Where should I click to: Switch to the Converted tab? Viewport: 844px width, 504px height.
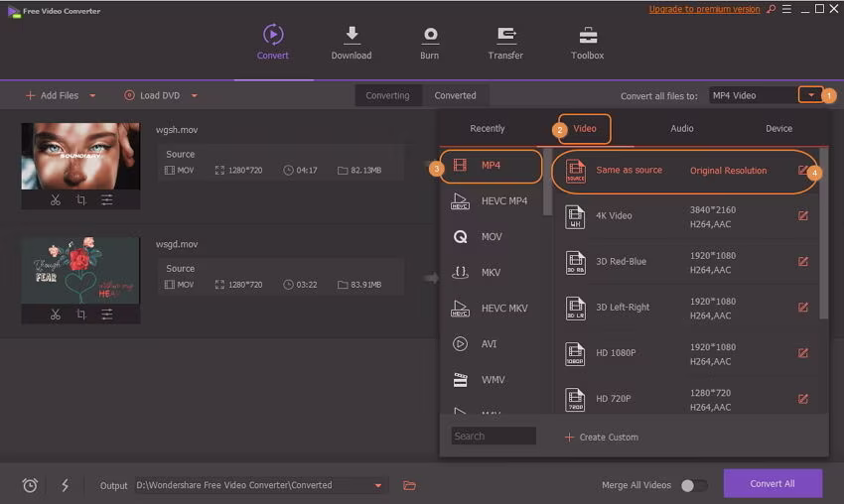point(456,95)
